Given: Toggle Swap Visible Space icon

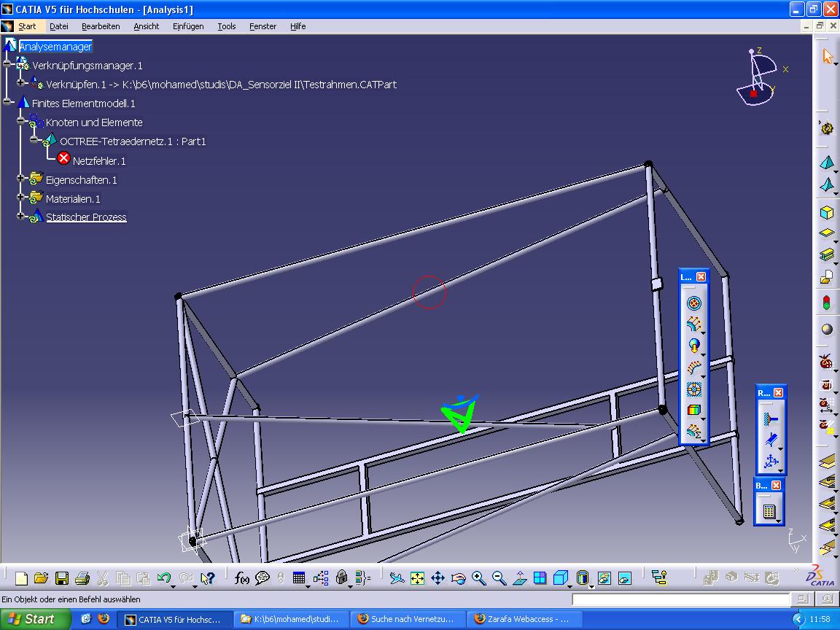Looking at the screenshot, I should (625, 578).
